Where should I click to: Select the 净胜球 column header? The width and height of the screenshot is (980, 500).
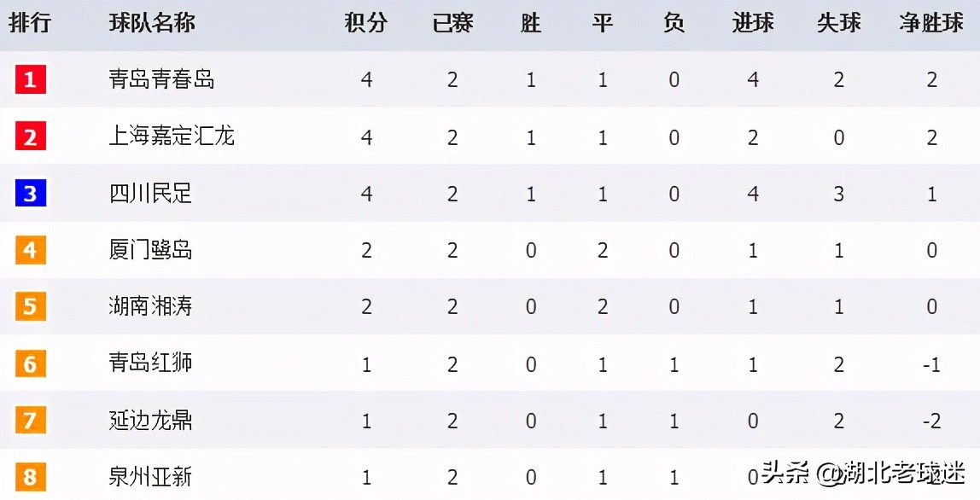coord(930,23)
